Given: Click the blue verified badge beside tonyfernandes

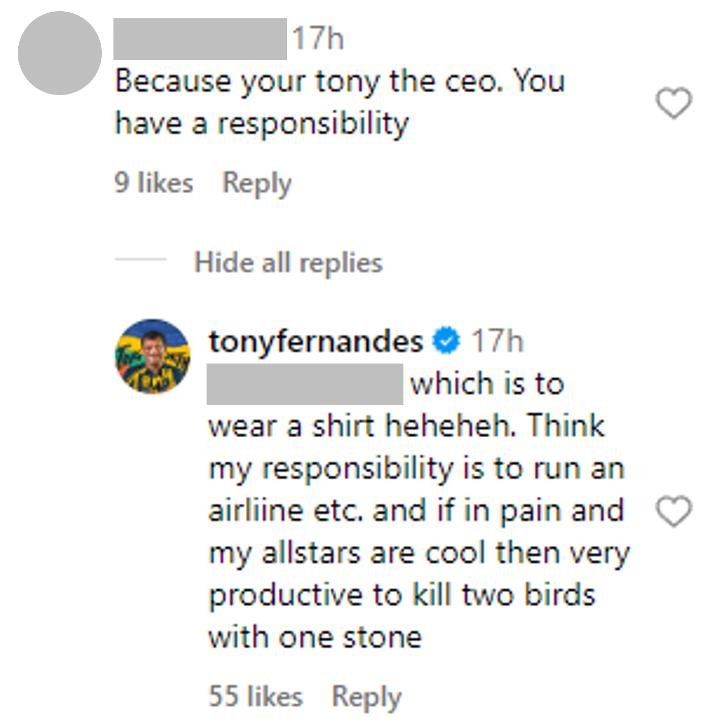Looking at the screenshot, I should 447,341.
